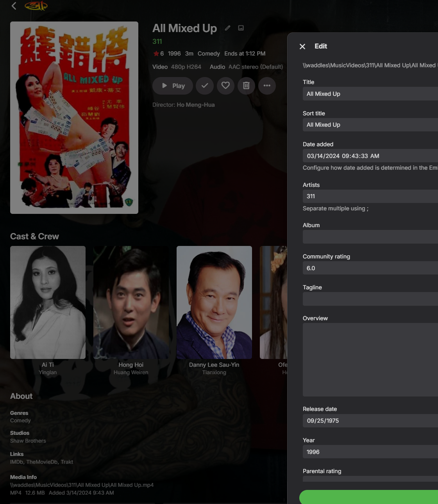Click the green save button at bottom

coord(369,497)
